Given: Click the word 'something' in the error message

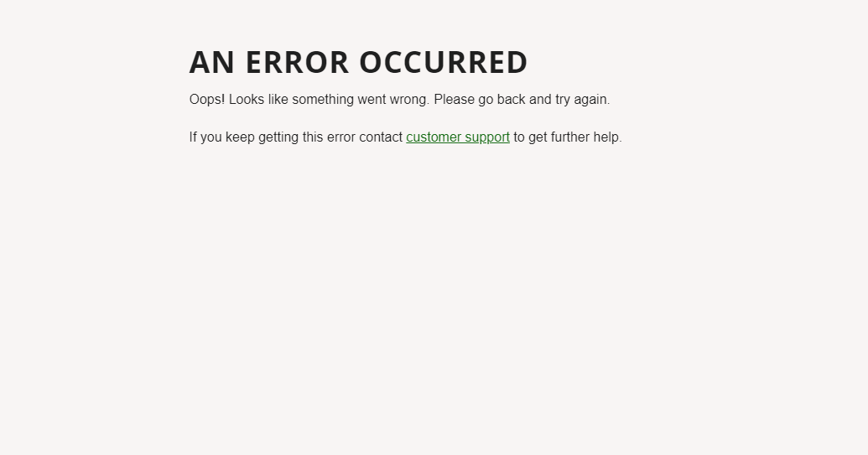Looking at the screenshot, I should tap(323, 100).
